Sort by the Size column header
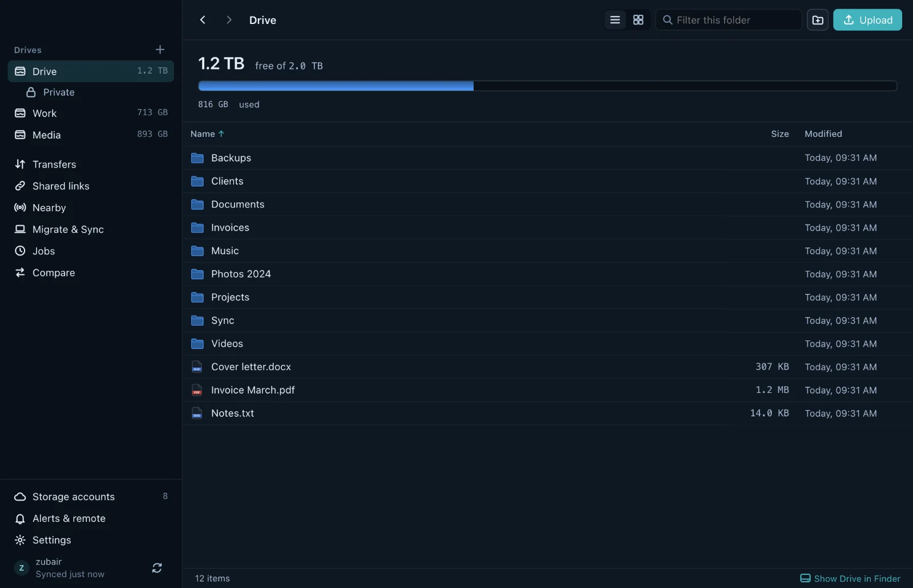Image resolution: width=913 pixels, height=588 pixels. pos(779,134)
